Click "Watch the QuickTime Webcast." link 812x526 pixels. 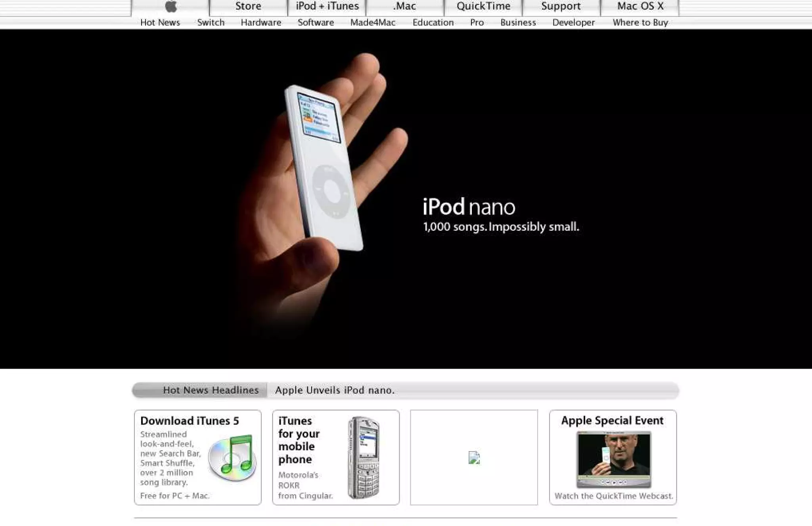point(614,496)
